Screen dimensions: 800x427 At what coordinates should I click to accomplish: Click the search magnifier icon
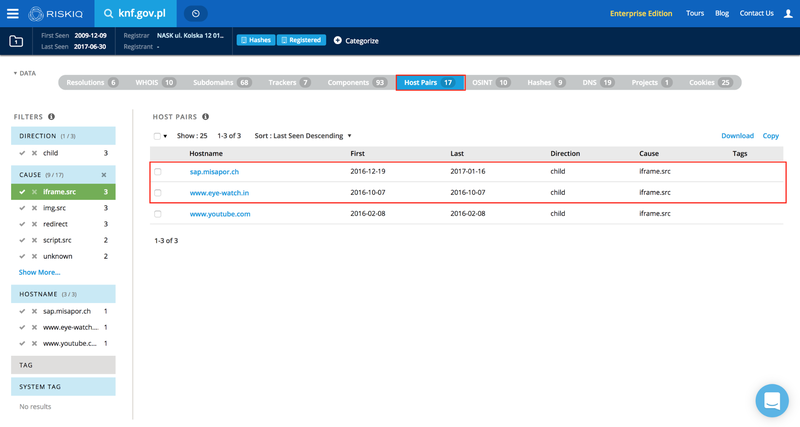[108, 14]
